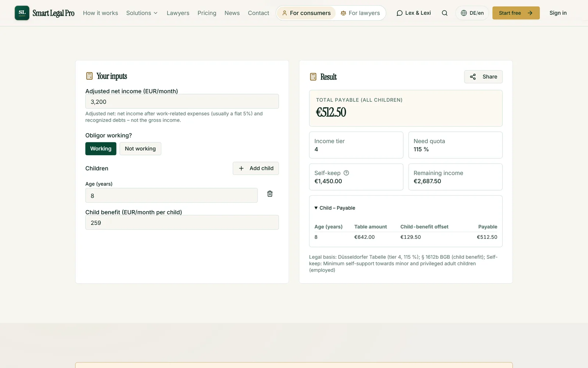Click the Smart Legal Pro wordmark
Image resolution: width=588 pixels, height=368 pixels.
53,13
